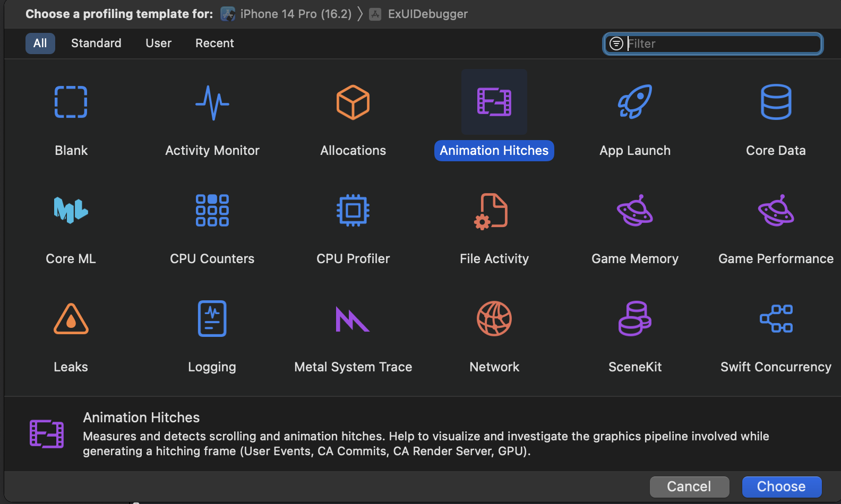The width and height of the screenshot is (841, 504).
Task: Click the Game Performance label
Action: [x=776, y=259]
